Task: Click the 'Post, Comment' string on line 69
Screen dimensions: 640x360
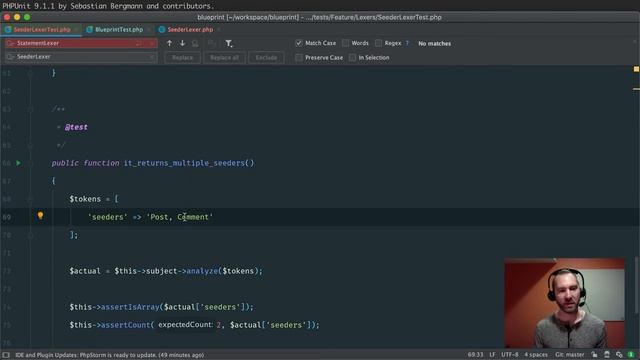Action: pos(180,217)
